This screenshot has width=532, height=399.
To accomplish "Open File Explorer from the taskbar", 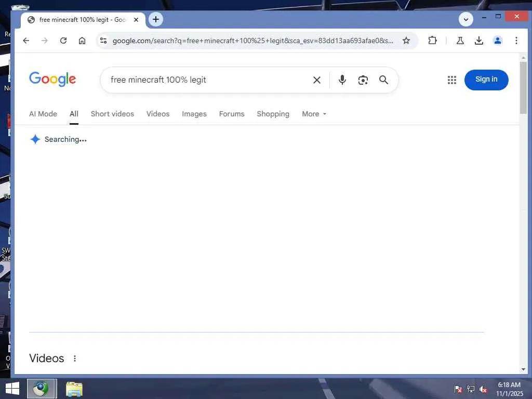I will pyautogui.click(x=74, y=389).
